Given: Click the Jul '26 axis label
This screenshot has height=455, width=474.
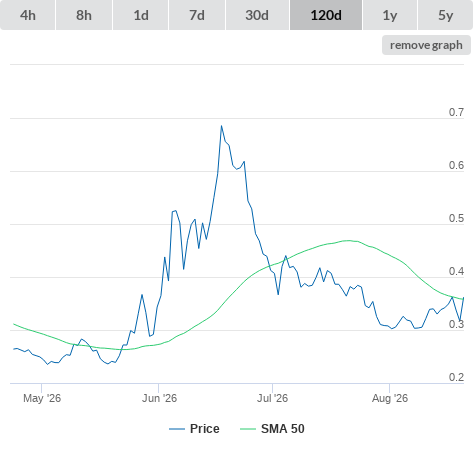Looking at the screenshot, I should pyautogui.click(x=272, y=398).
